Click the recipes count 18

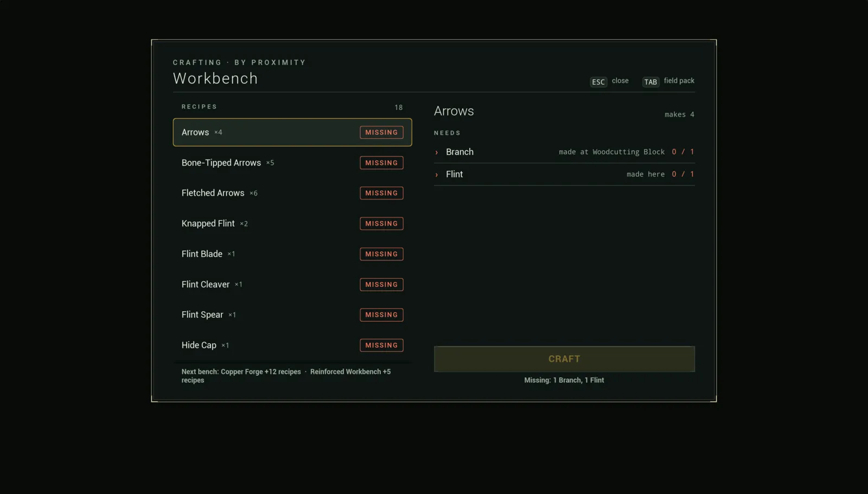pos(399,107)
